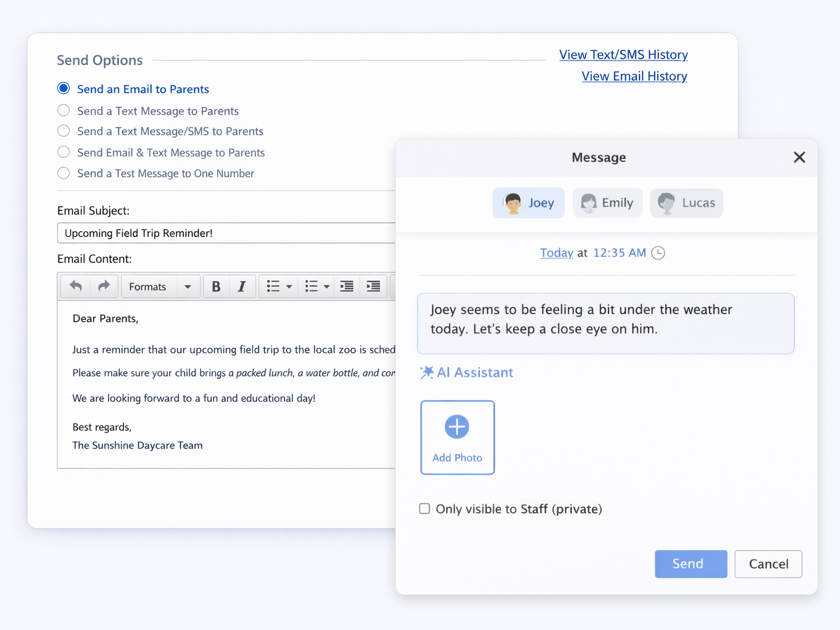The width and height of the screenshot is (840, 630).
Task: Click the 'Send Options' heading
Action: click(x=100, y=60)
